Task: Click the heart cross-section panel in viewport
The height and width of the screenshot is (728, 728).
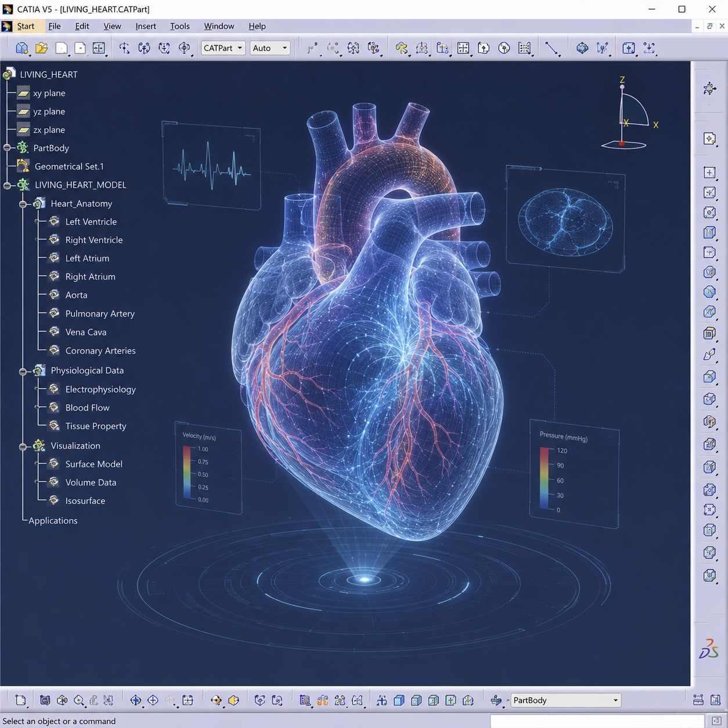Action: pos(565,219)
